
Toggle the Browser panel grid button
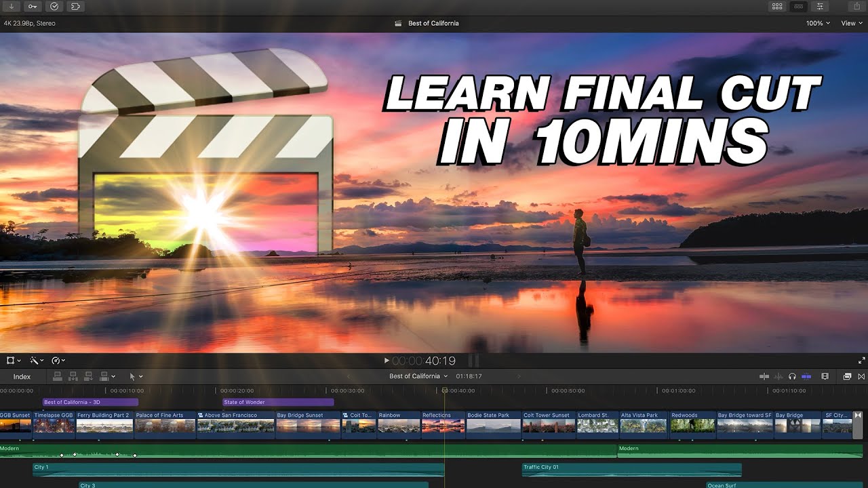tap(777, 6)
